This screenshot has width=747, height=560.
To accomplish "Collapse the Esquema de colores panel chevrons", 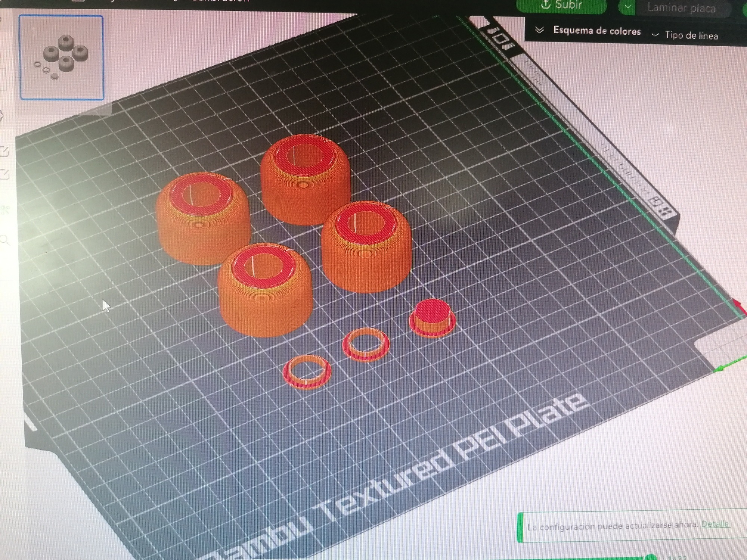I will [x=539, y=30].
